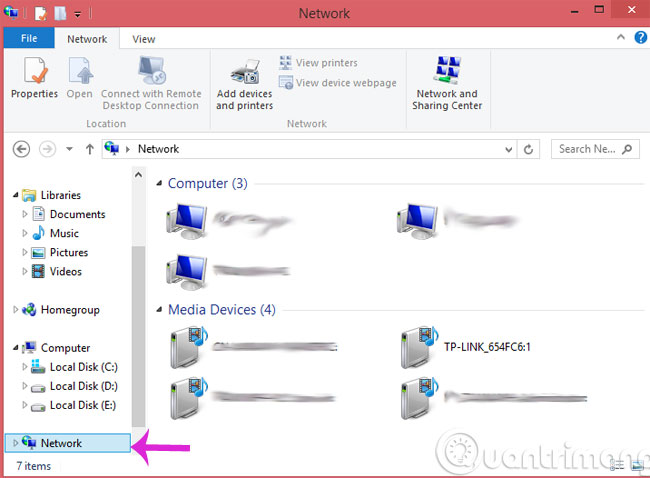The height and width of the screenshot is (478, 650).
Task: Open address bar history dropdown
Action: point(509,149)
